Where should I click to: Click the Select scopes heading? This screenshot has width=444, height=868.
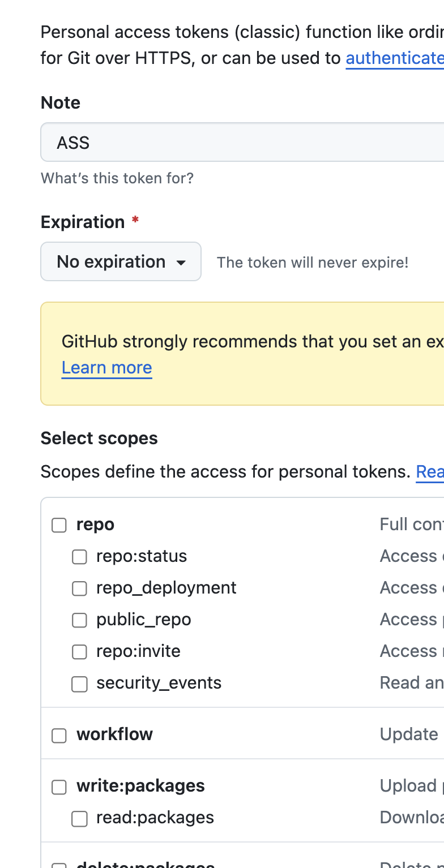point(99,439)
